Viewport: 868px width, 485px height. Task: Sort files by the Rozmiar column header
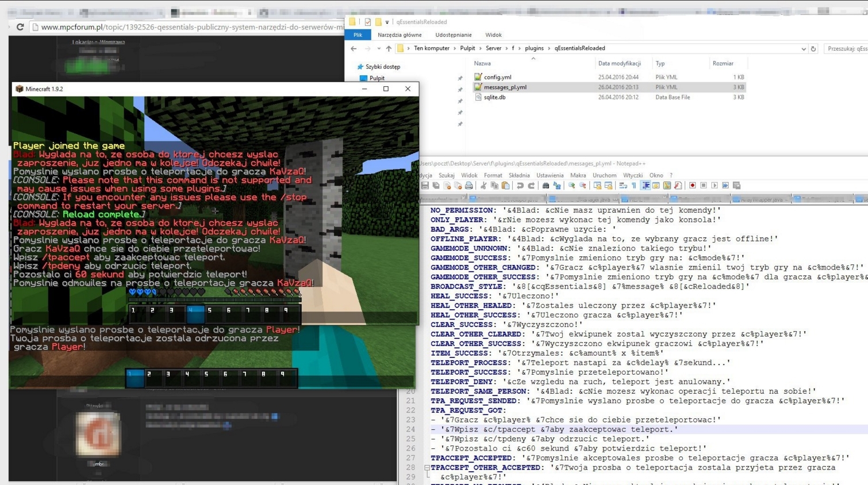coord(723,63)
